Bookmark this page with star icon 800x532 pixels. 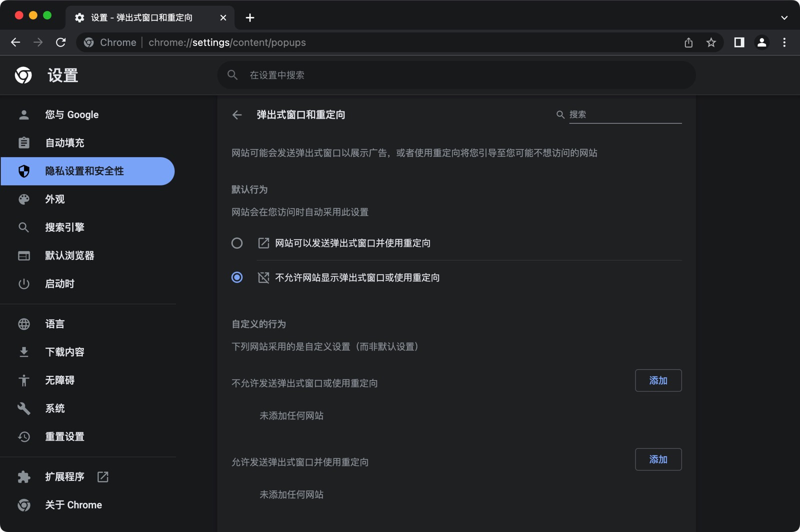[711, 42]
